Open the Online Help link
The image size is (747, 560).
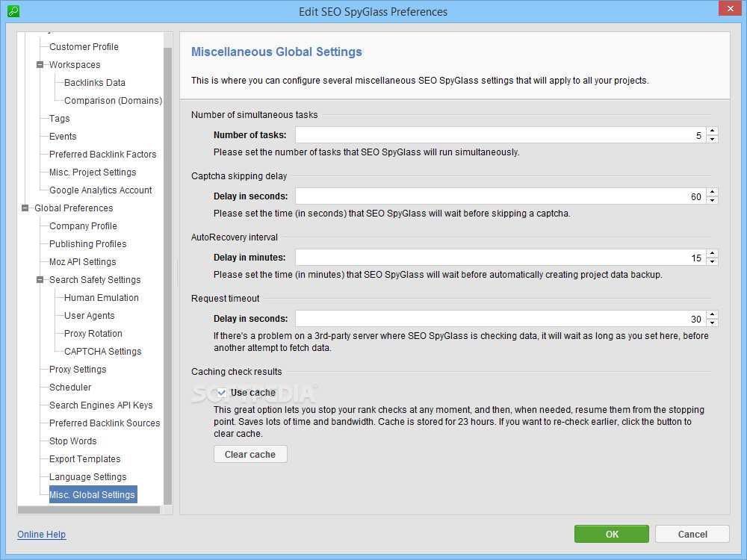[41, 535]
